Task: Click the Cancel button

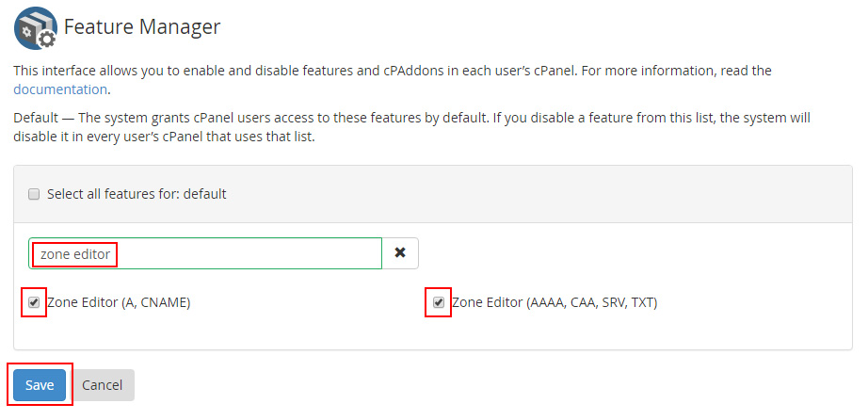Action: click(x=103, y=385)
